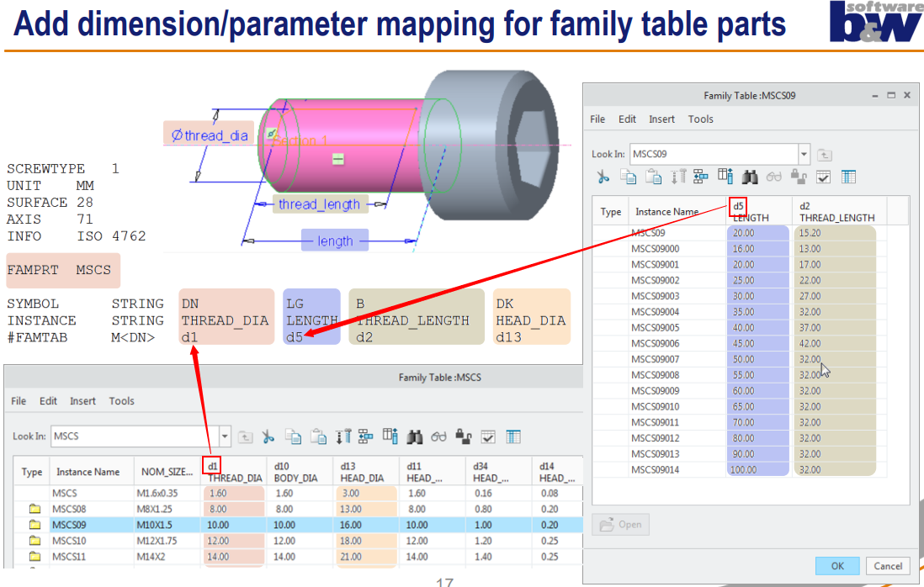Run instance Verify with the checkmark icon

tap(823, 177)
